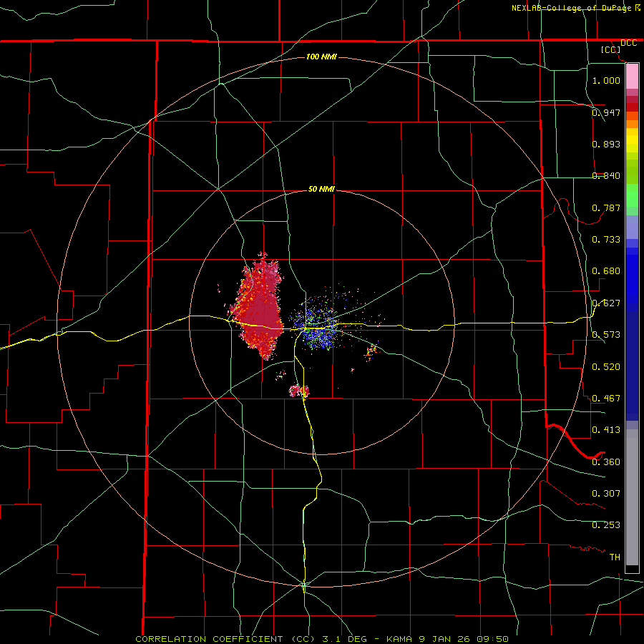Click the small pink echo south of radar
644x644 pixels.
tap(299, 391)
